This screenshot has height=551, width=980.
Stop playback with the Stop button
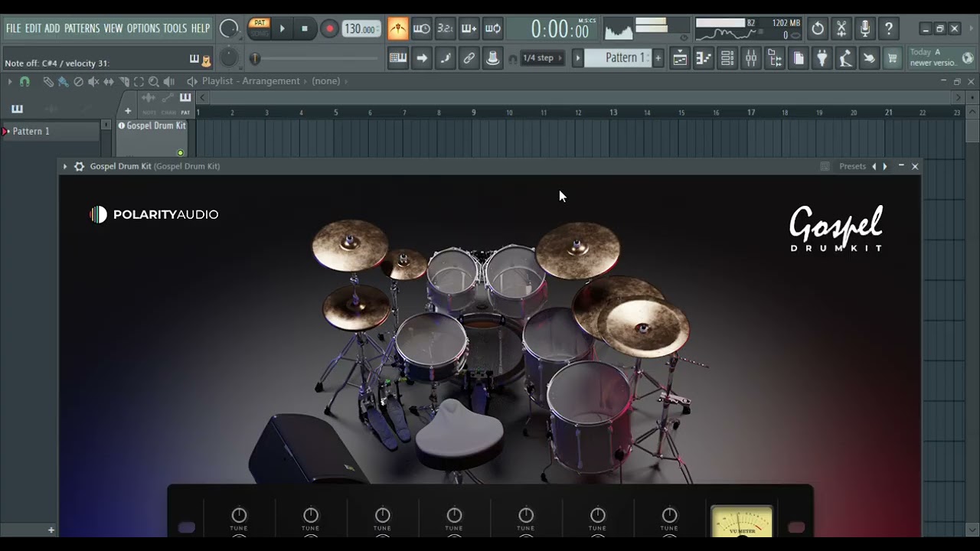305,29
